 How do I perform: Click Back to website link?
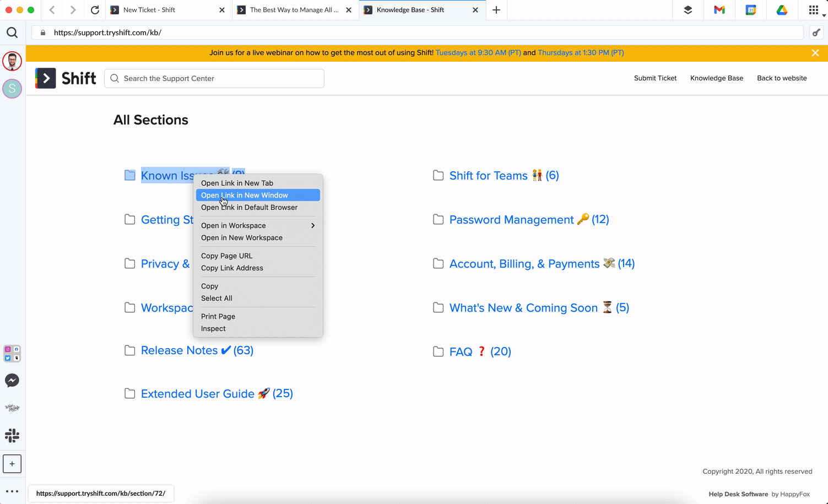coord(782,78)
